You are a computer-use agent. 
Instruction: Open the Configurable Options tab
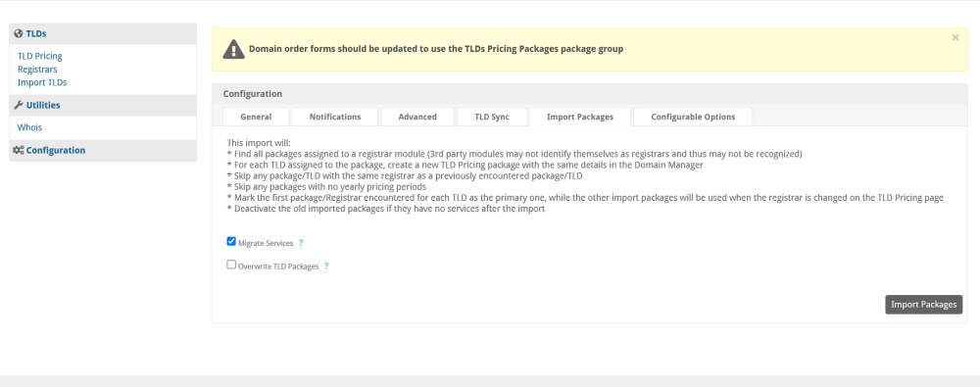(693, 117)
